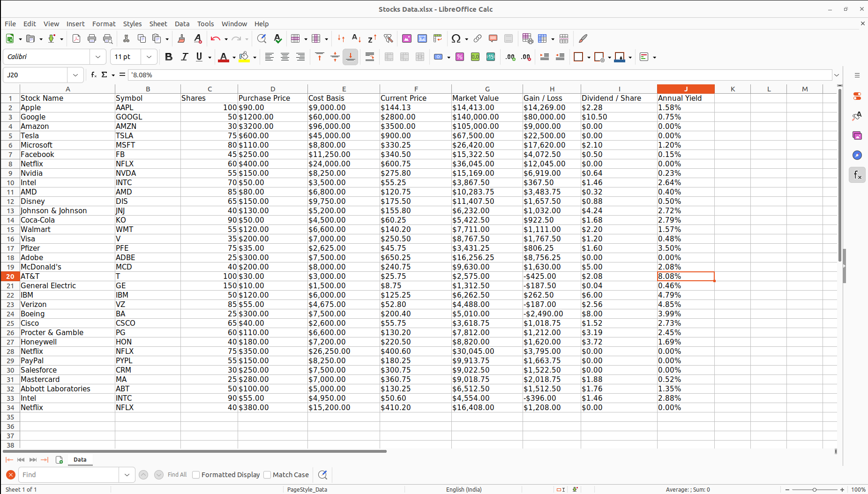
Task: Open the File menu
Action: [10, 24]
